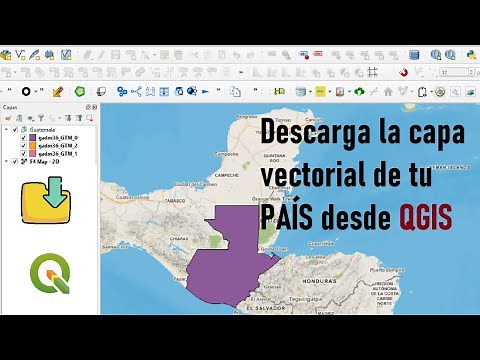Collapse the Guatemala group
This screenshot has width=480, height=360.
point(6,130)
